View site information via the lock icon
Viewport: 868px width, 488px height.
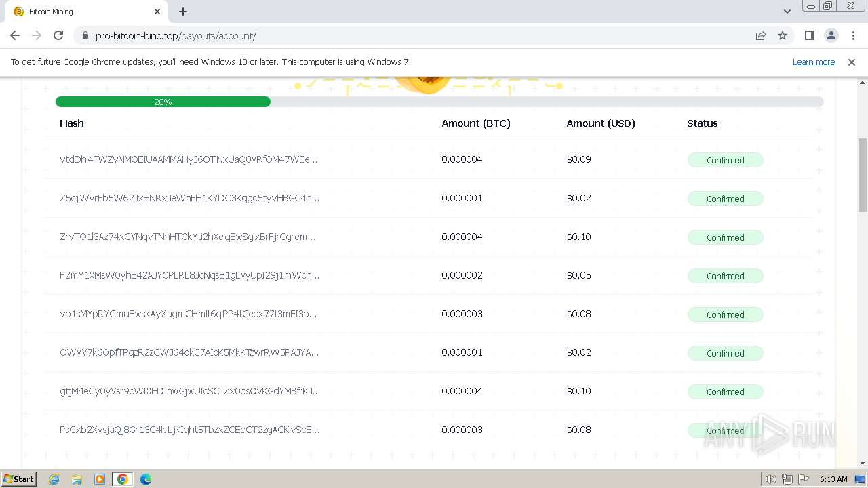click(85, 35)
